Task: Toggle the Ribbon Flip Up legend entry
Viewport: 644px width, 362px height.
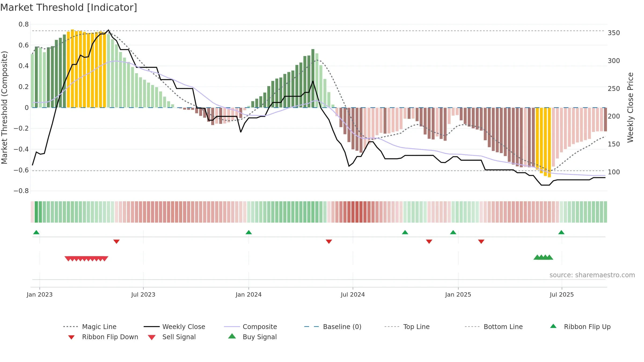Action: 580,327
